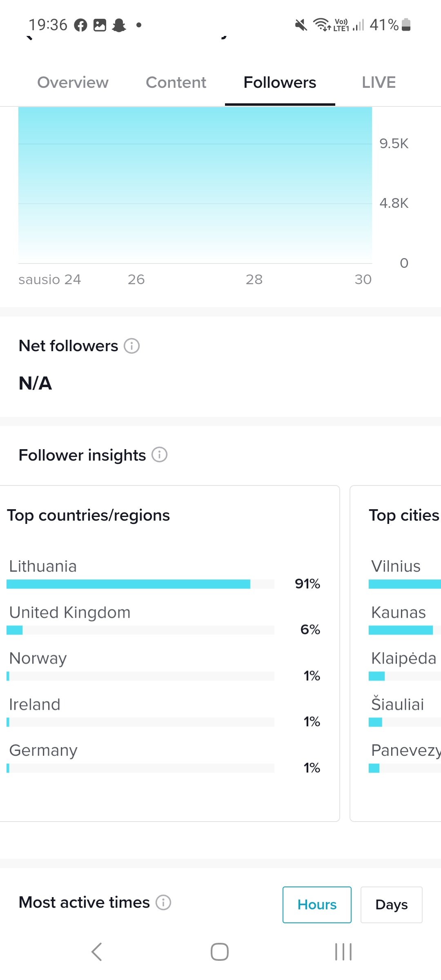Switch to the Overview tab

click(x=73, y=82)
